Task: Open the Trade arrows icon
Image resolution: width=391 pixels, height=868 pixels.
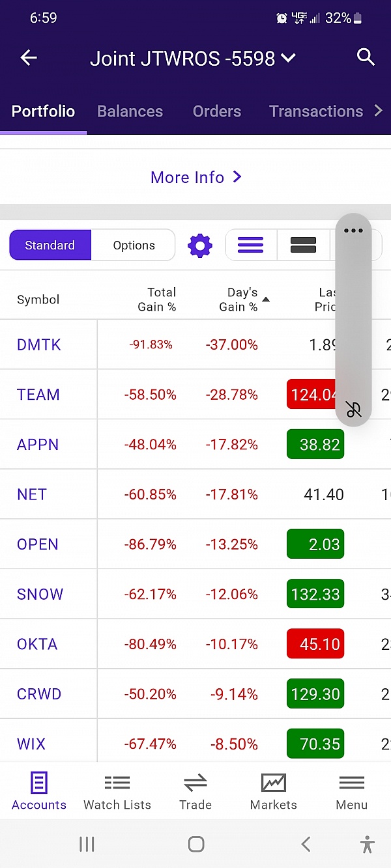Action: pyautogui.click(x=195, y=791)
